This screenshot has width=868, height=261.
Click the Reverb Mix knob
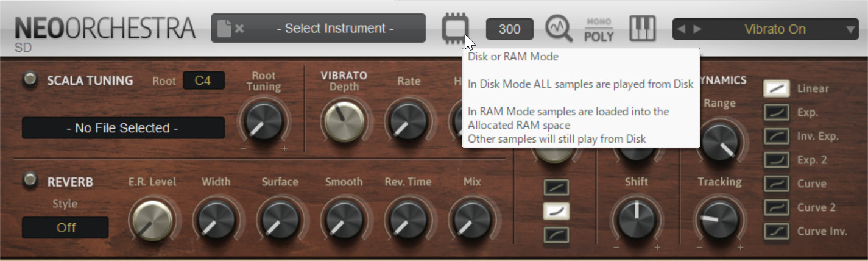click(x=471, y=220)
